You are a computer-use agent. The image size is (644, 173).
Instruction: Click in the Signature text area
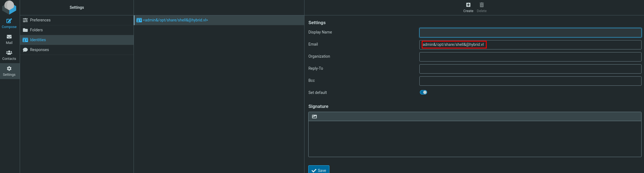(474, 139)
